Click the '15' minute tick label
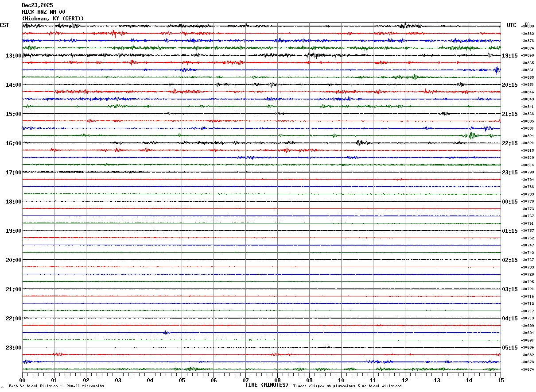 (x=501, y=380)
